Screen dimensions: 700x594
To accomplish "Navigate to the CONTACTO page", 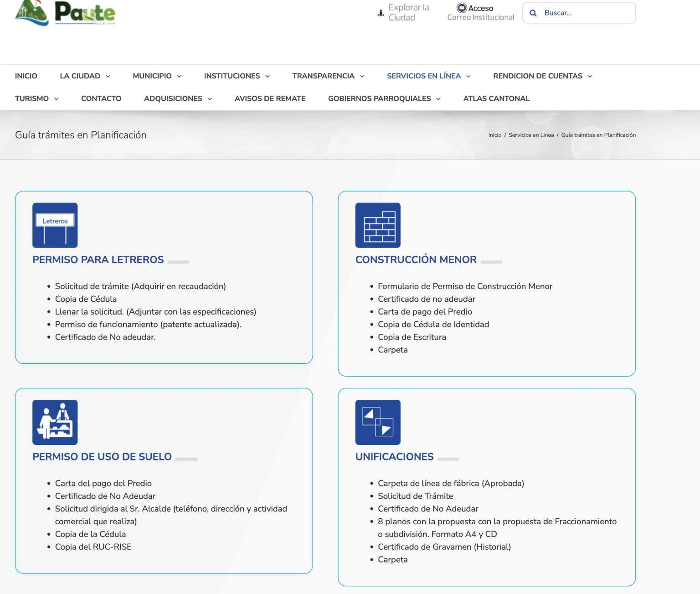I will [x=101, y=98].
